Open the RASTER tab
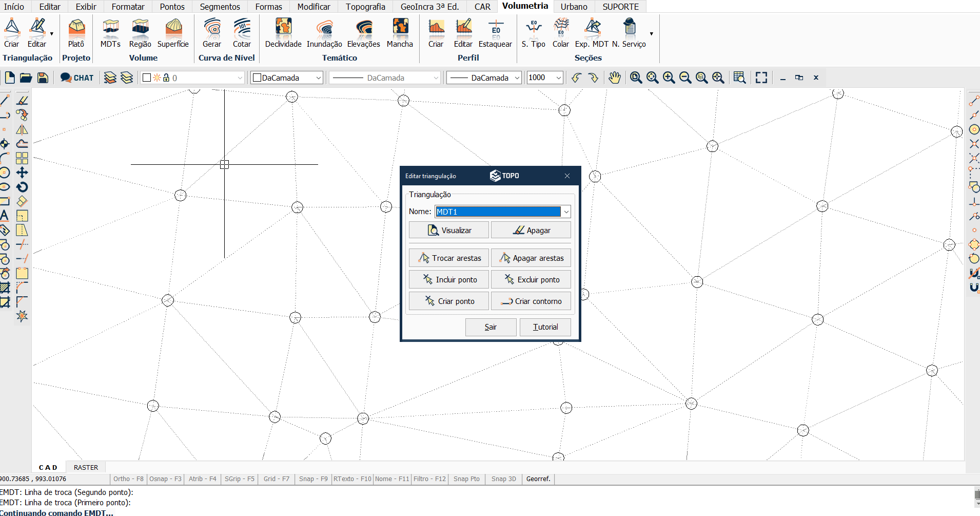This screenshot has height=516, width=980. point(86,467)
